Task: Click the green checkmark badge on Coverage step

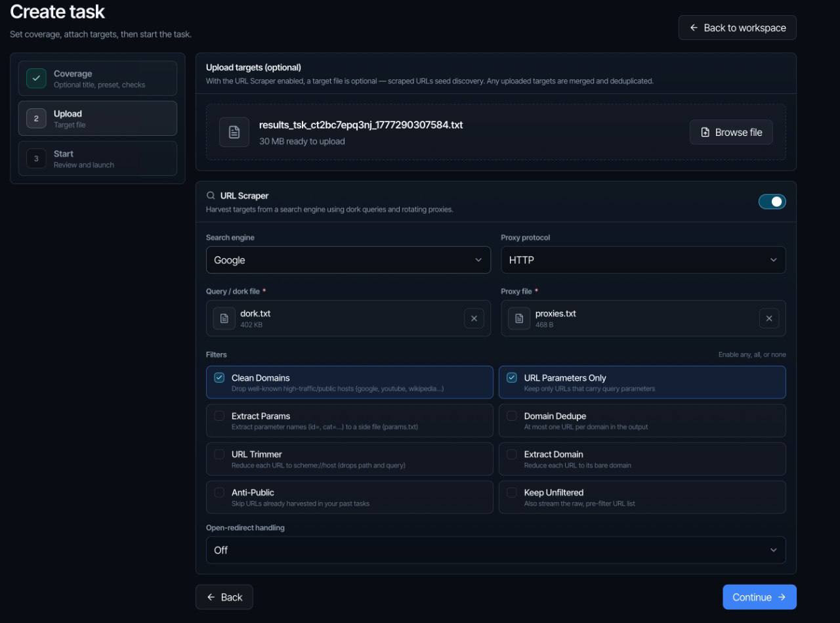Action: tap(36, 78)
